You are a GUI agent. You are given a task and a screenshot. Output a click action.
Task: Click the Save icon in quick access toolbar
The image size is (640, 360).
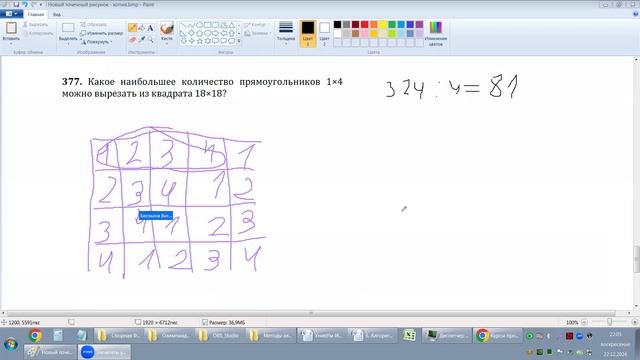pos(16,4)
